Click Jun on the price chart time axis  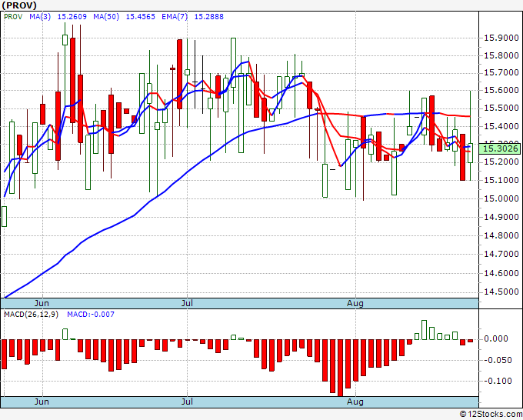pyautogui.click(x=42, y=303)
